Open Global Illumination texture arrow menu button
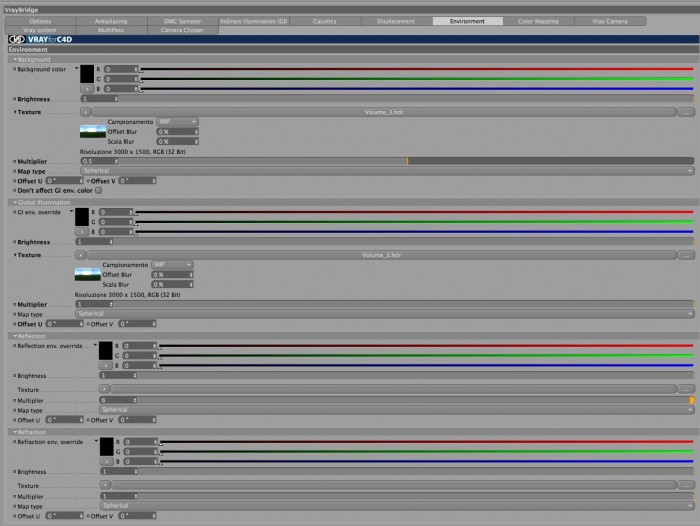 point(80,255)
